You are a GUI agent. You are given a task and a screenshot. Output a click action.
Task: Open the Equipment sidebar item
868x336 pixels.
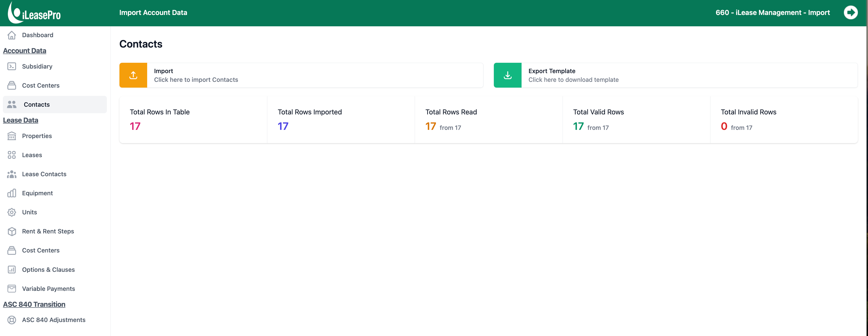coord(55,193)
